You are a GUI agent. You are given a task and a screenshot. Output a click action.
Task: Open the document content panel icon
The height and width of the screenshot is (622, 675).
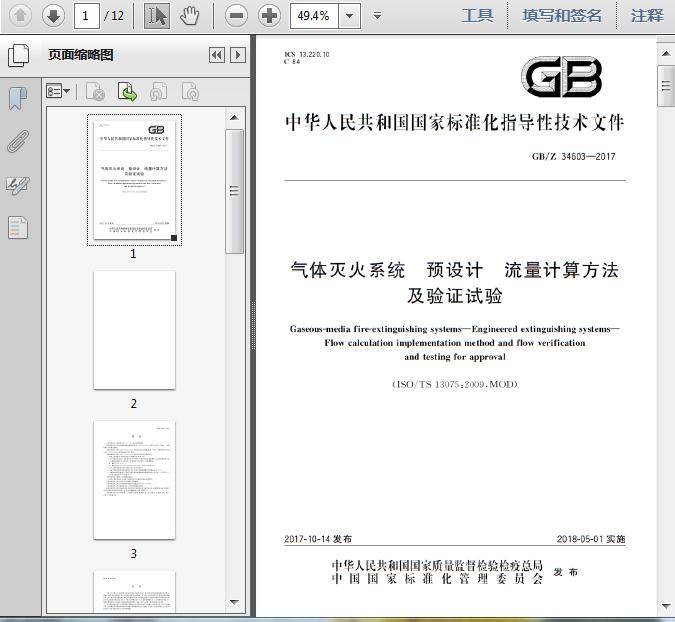[x=18, y=227]
